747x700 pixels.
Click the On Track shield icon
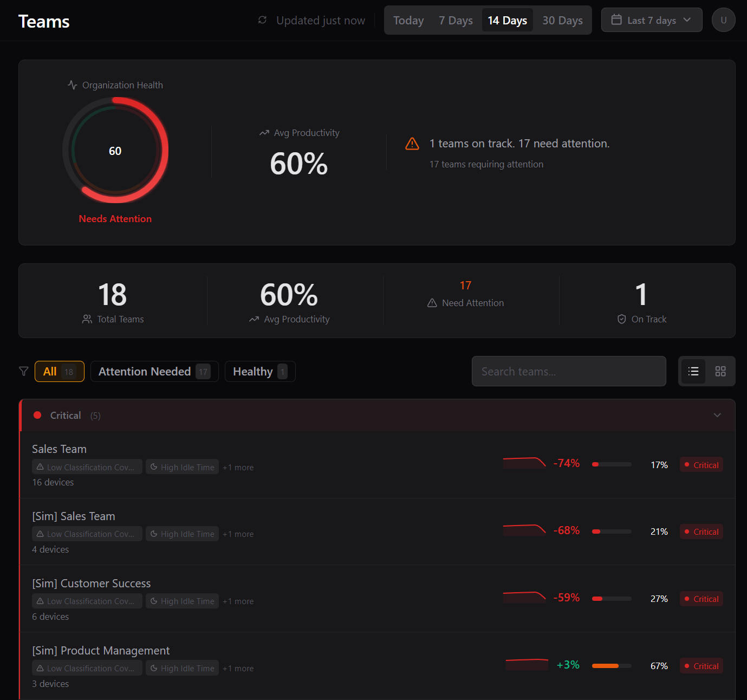[x=621, y=319]
